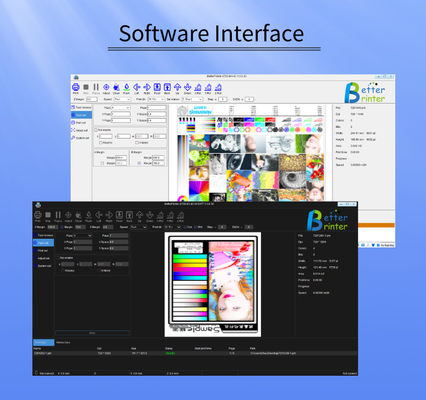The width and height of the screenshot is (426, 400).
Task: Click the Pause icon in the light toolbar
Action: pyautogui.click(x=96, y=87)
